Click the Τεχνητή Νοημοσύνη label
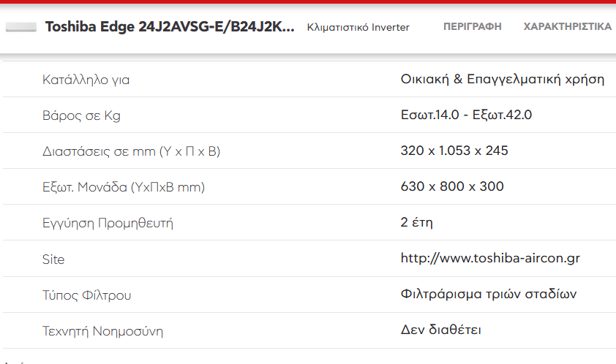The image size is (616, 364). click(x=102, y=331)
